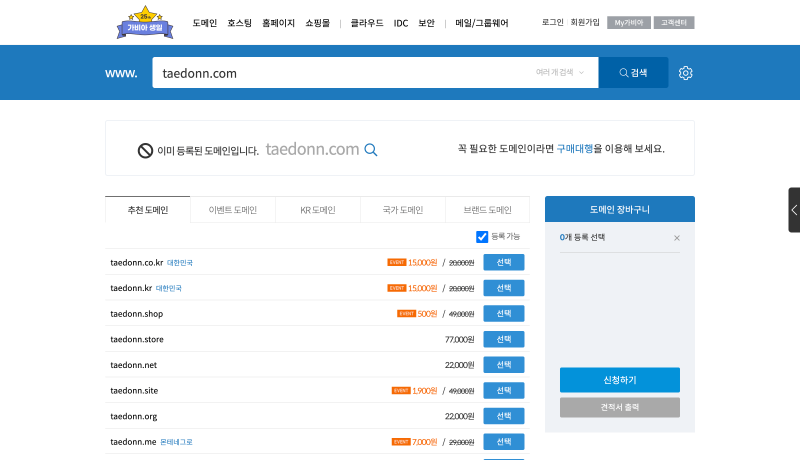Select taedonn.org with 선택 button
The width and height of the screenshot is (800, 460).
point(504,416)
